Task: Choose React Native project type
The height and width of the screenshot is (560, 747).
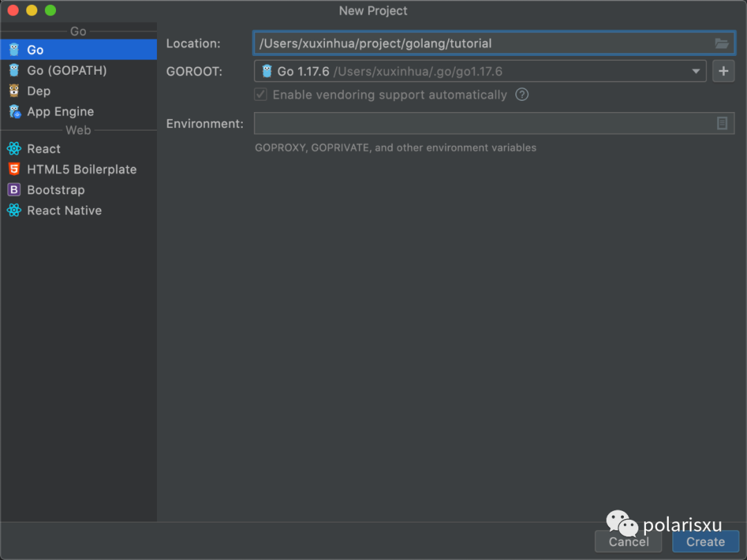Action: (x=64, y=211)
